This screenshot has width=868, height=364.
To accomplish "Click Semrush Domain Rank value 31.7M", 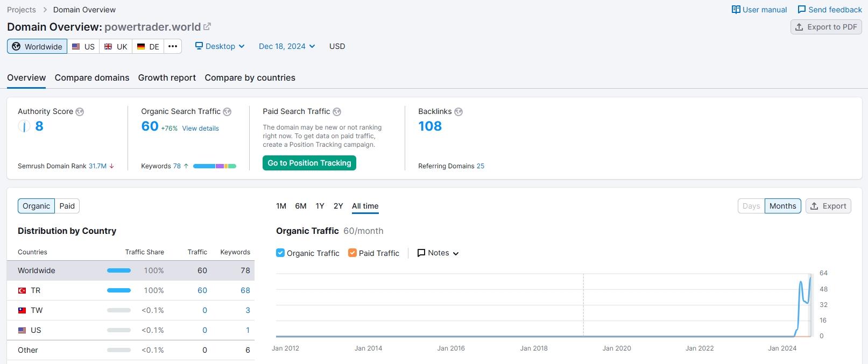I will 97,166.
